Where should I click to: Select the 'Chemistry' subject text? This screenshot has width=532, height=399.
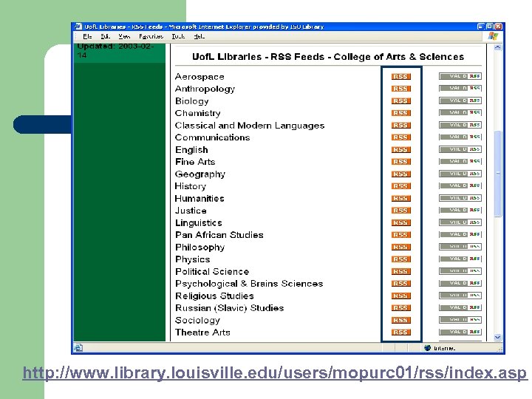(x=198, y=113)
